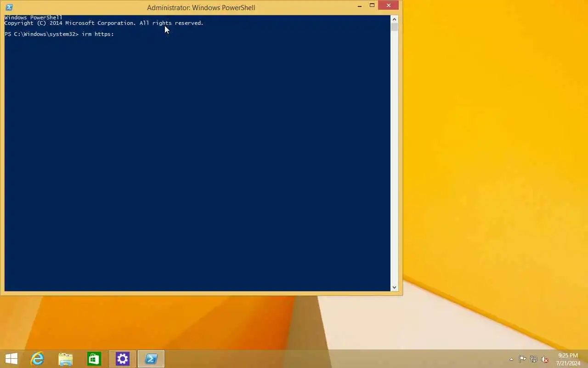Open the volume speaker tray icon

pos(545,359)
